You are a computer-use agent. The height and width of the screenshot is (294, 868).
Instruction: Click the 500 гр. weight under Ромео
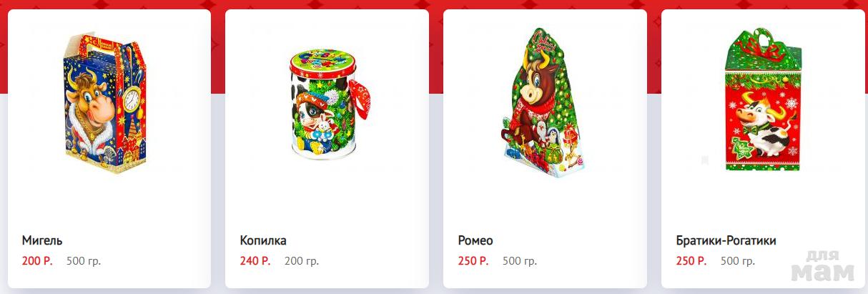click(520, 261)
